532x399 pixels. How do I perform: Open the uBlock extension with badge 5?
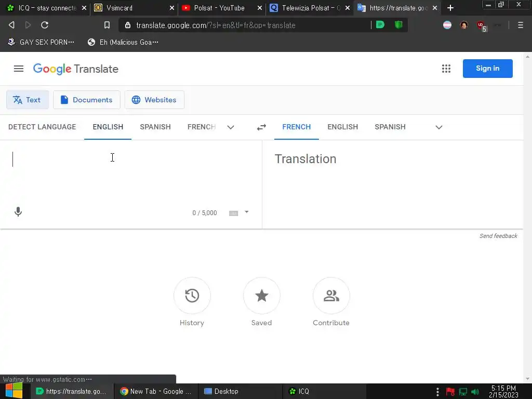[481, 25]
